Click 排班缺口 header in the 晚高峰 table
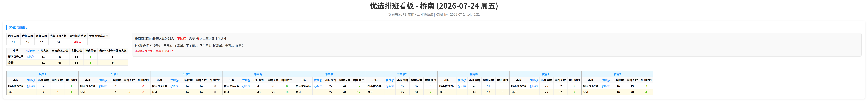The image size is (868, 102). click(502, 80)
